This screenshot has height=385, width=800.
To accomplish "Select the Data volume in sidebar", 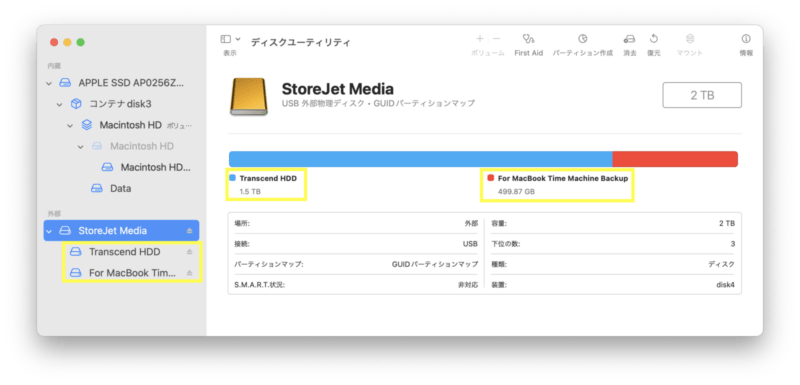I will point(121,189).
